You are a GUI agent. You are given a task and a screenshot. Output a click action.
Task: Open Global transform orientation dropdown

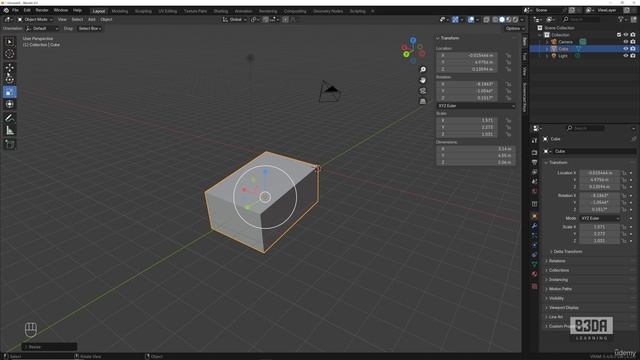[x=235, y=20]
